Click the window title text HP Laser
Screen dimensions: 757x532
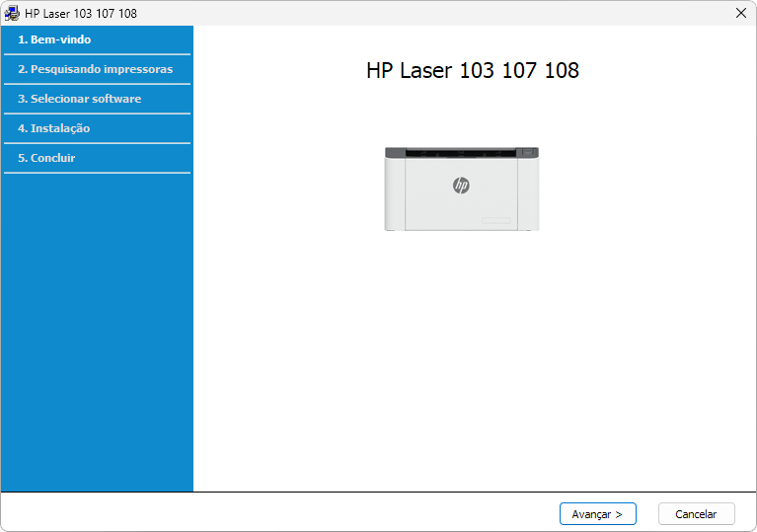(81, 14)
